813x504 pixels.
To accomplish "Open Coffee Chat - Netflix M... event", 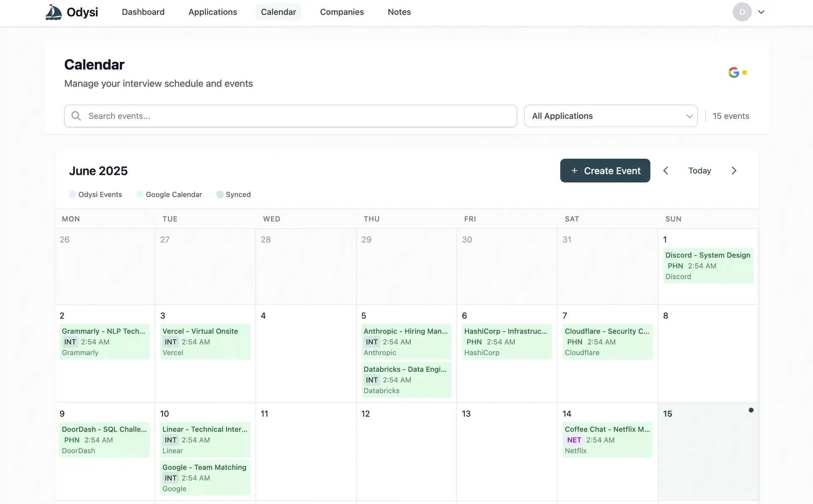I will 607,440.
